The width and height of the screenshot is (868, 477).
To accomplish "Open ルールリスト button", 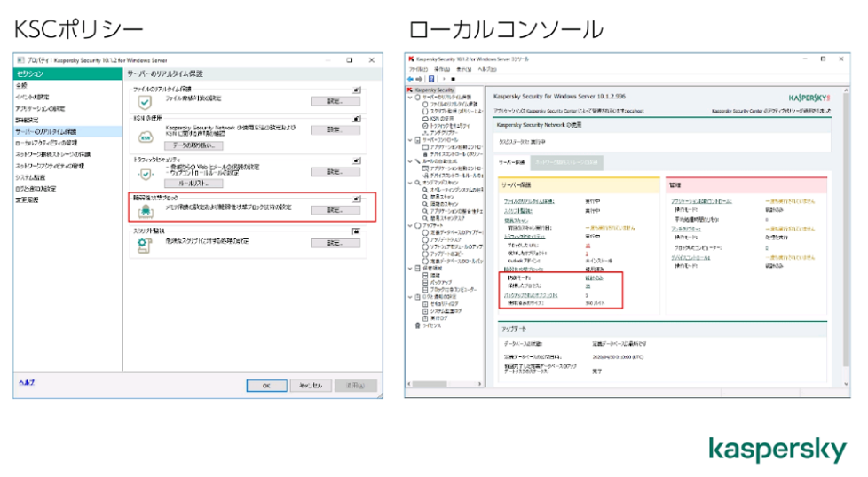I will point(193,183).
